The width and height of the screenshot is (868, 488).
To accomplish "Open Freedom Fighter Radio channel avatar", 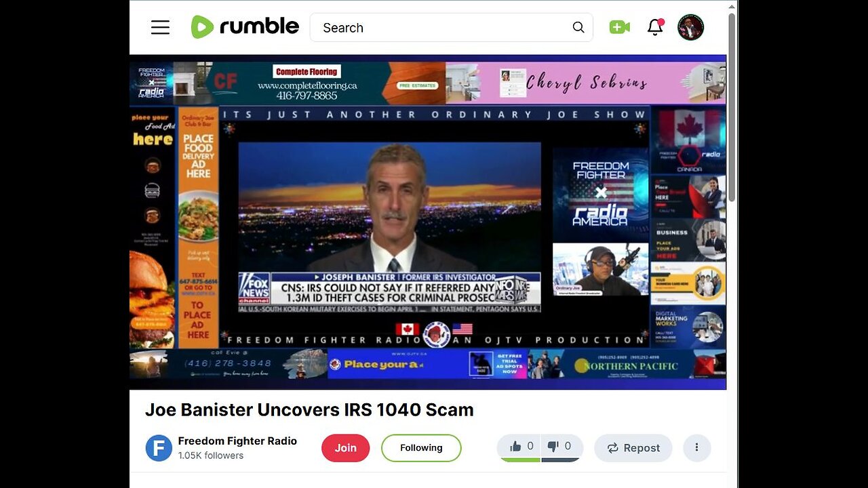I will [159, 448].
